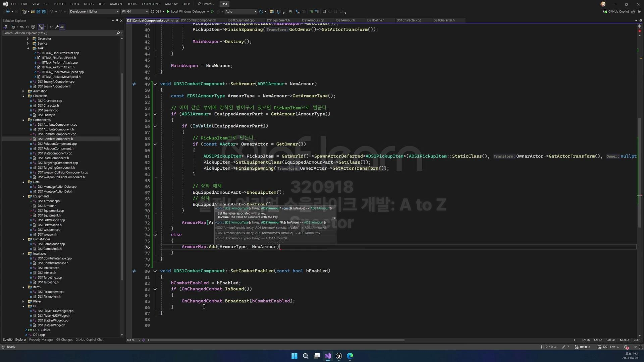Click the Save All toolbar icon
The image size is (644, 362).
(x=44, y=11)
